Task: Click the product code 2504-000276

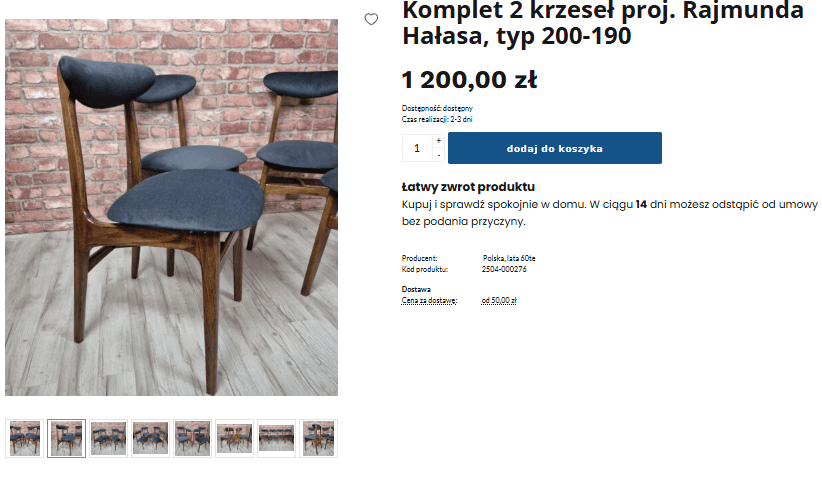Action: (504, 269)
